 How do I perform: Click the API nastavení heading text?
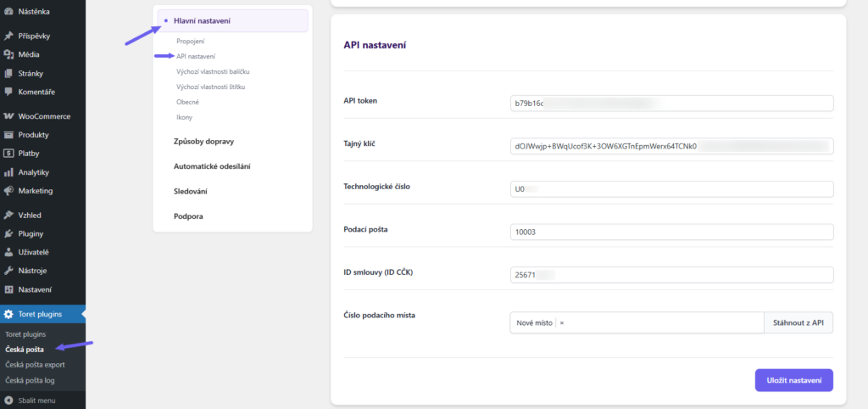pos(375,46)
